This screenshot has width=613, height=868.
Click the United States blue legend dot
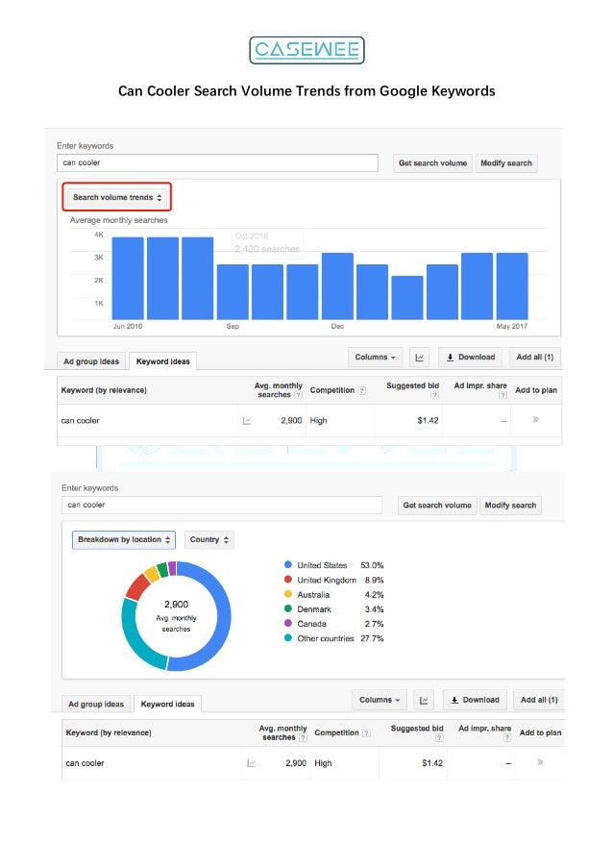[x=287, y=564]
